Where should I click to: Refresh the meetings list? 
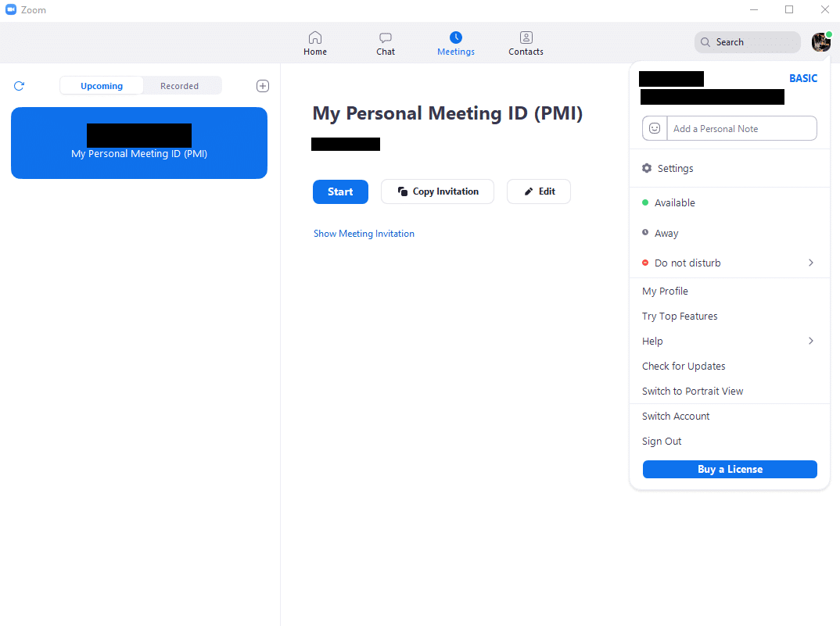coord(20,86)
